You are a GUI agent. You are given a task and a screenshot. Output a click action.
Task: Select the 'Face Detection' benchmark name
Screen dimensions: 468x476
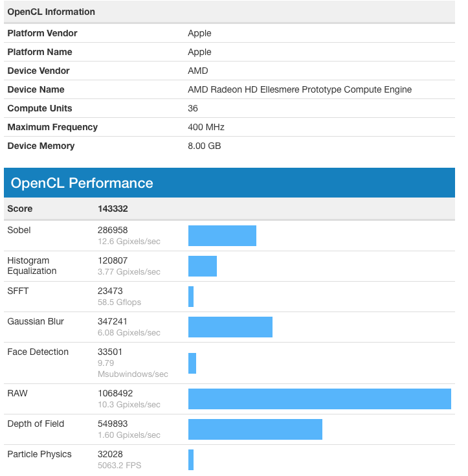(38, 352)
